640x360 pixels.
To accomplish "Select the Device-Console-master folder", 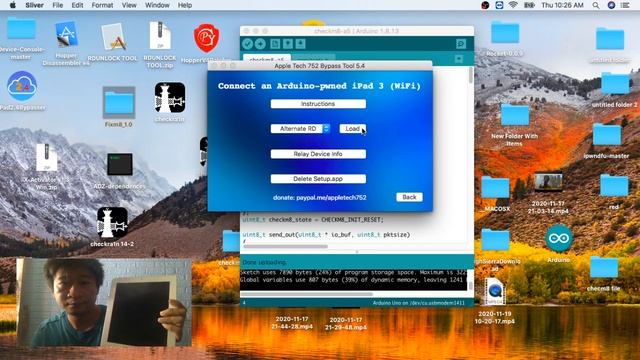I will tap(21, 28).
